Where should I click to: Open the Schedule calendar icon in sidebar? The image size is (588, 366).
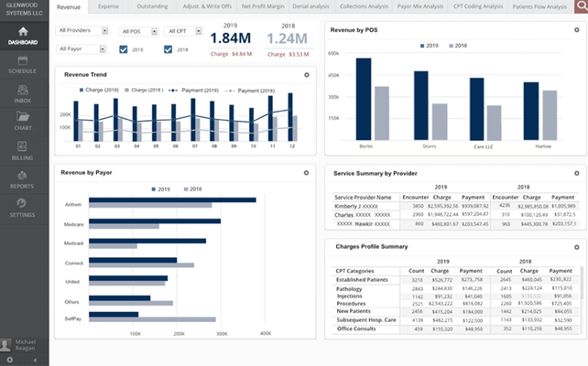pyautogui.click(x=22, y=60)
